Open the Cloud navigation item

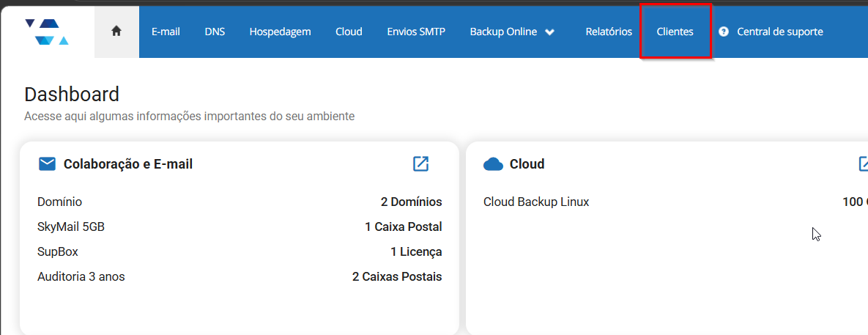(x=349, y=32)
